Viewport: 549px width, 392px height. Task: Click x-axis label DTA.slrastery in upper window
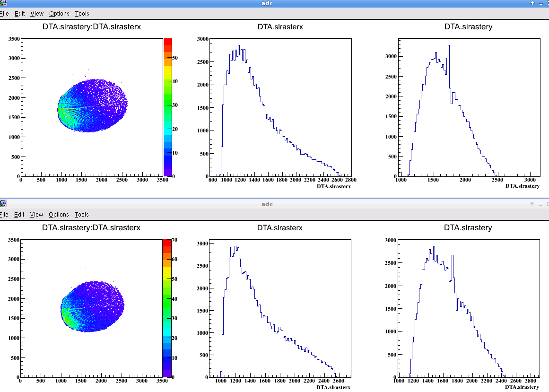[523, 186]
